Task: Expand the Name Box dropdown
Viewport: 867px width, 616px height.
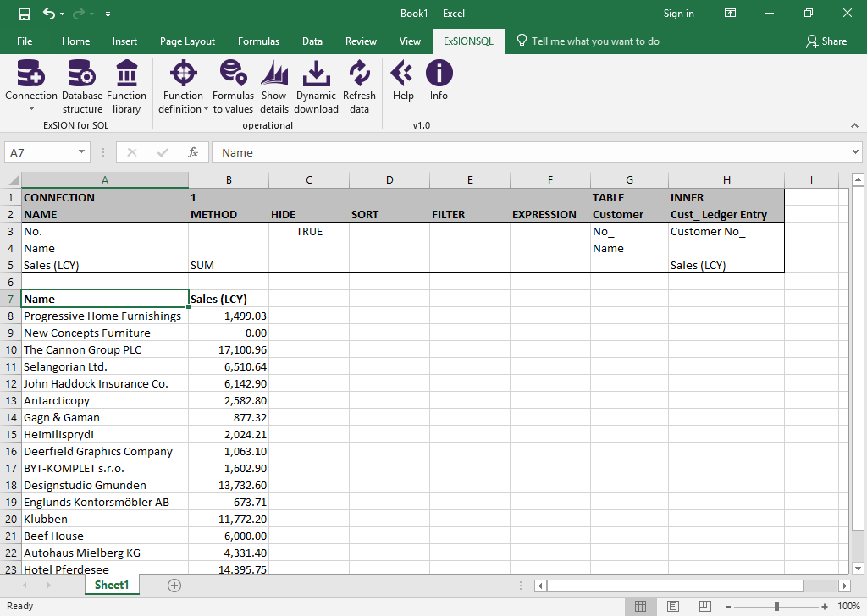Action: pos(81,152)
